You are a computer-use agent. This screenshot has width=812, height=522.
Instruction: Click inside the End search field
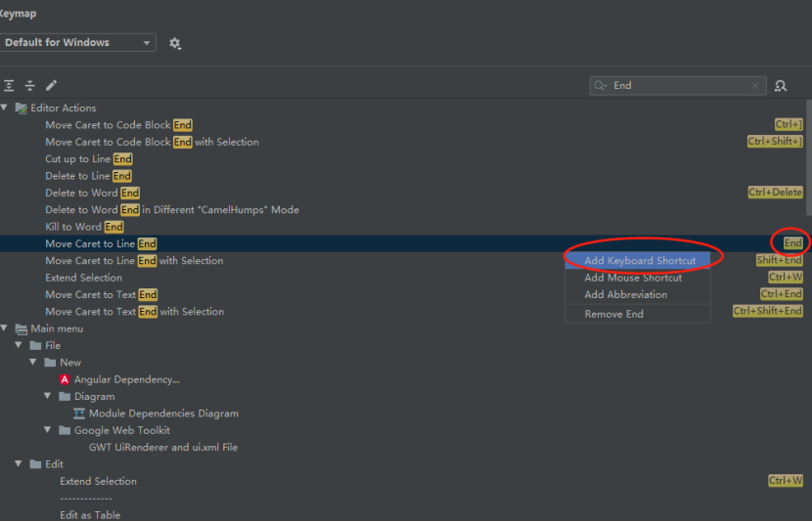(x=678, y=86)
